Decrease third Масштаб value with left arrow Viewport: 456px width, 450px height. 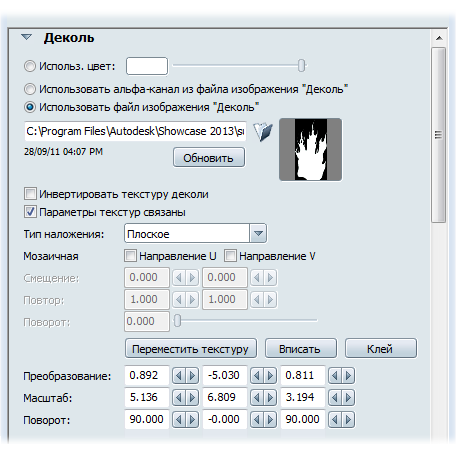point(335,398)
